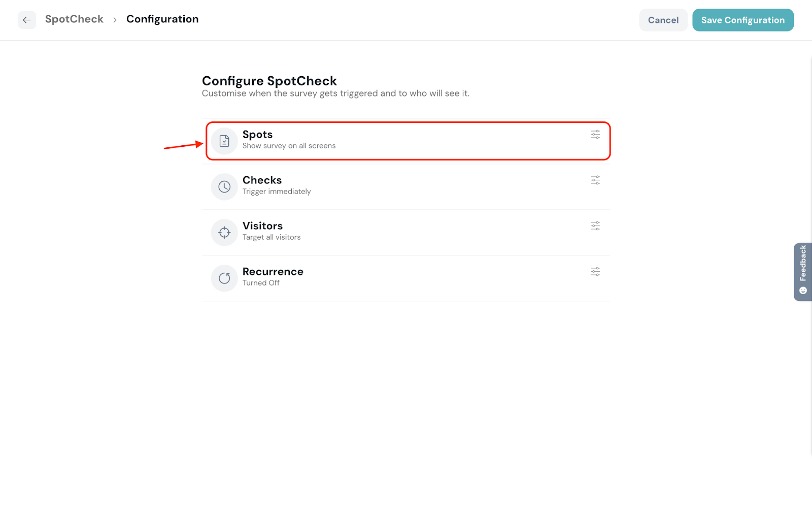Expand the Spots section title
This screenshot has height=508, width=812.
pos(257,135)
